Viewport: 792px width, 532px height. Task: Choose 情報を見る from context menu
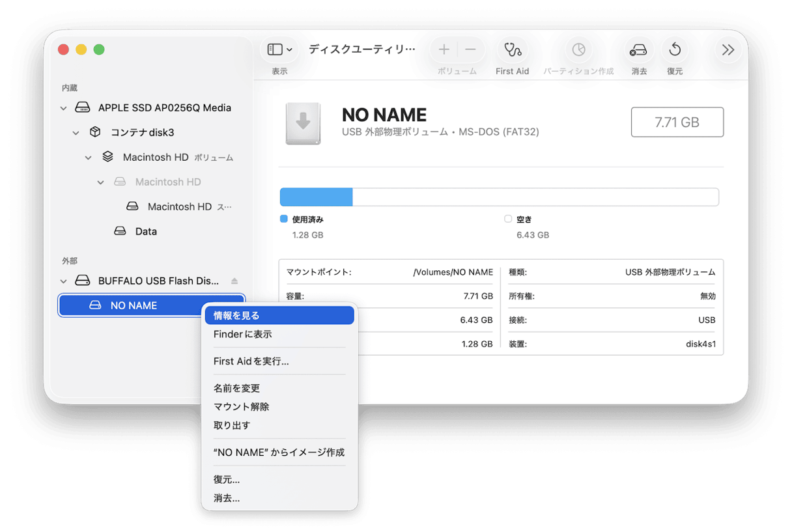pyautogui.click(x=279, y=316)
